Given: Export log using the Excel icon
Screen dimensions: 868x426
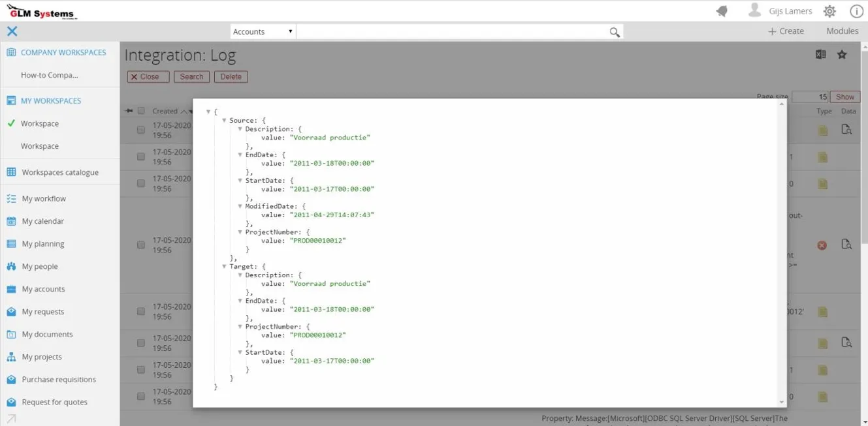Looking at the screenshot, I should pyautogui.click(x=821, y=55).
